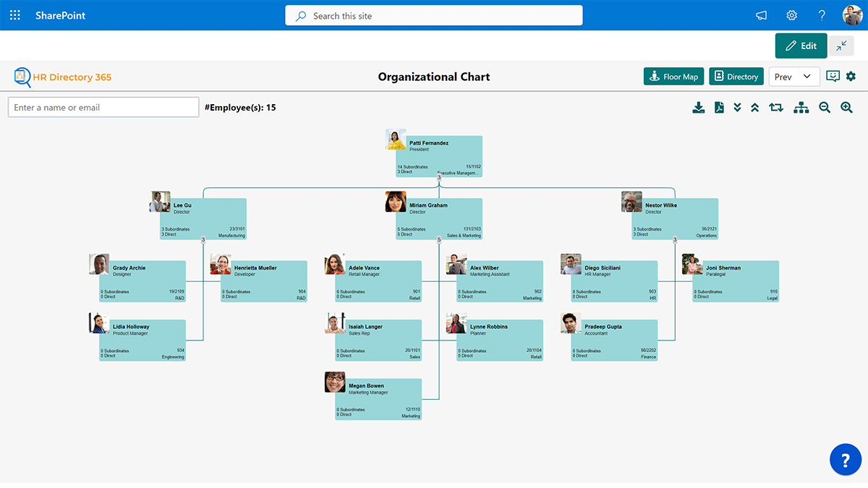Zoom in on the organizational chart

846,107
